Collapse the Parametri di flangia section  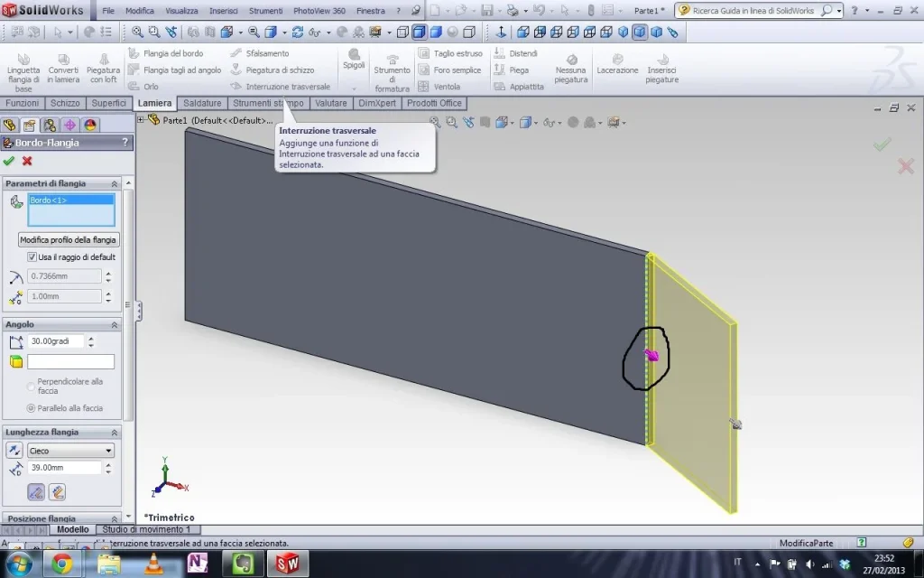(115, 183)
